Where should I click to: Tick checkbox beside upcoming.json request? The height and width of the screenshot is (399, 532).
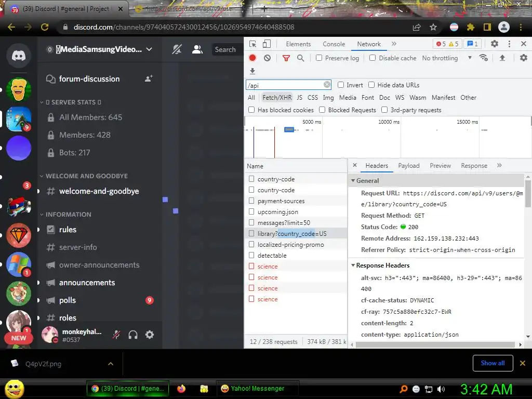pos(251,211)
